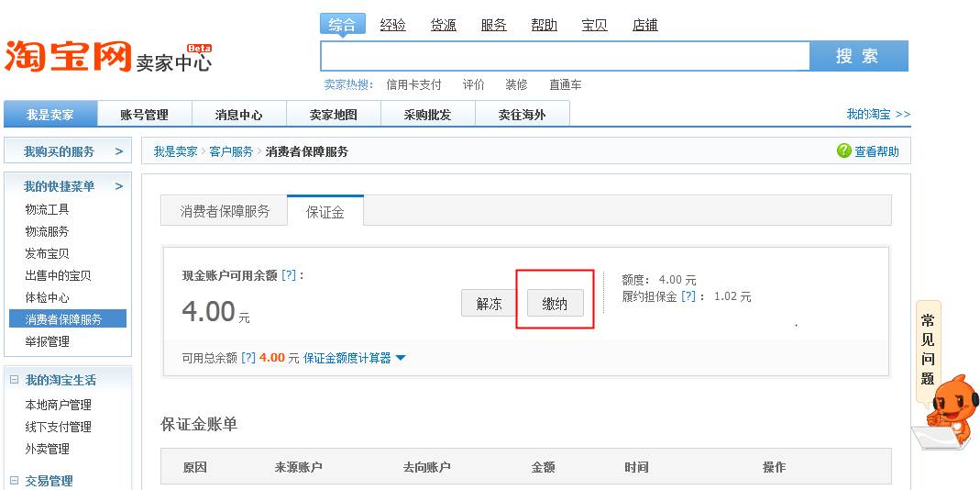Open the 卖家地图 nav tab
Viewport: 980px width, 490px height.
click(333, 115)
